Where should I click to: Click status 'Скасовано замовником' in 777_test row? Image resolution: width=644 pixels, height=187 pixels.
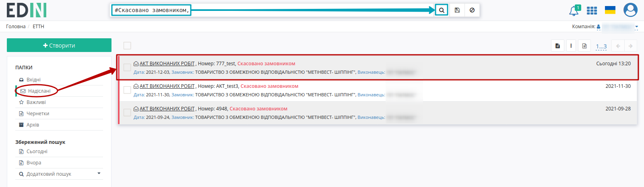click(266, 64)
